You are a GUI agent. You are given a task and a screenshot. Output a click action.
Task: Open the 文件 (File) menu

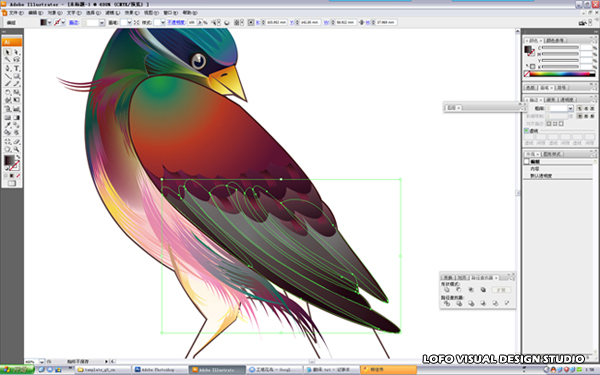pyautogui.click(x=16, y=13)
